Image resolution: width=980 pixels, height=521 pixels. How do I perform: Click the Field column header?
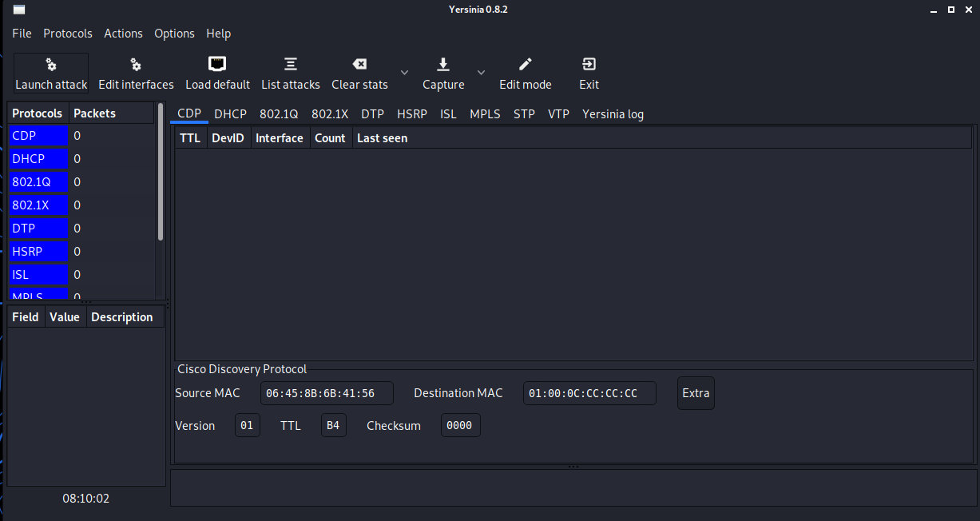click(x=26, y=317)
